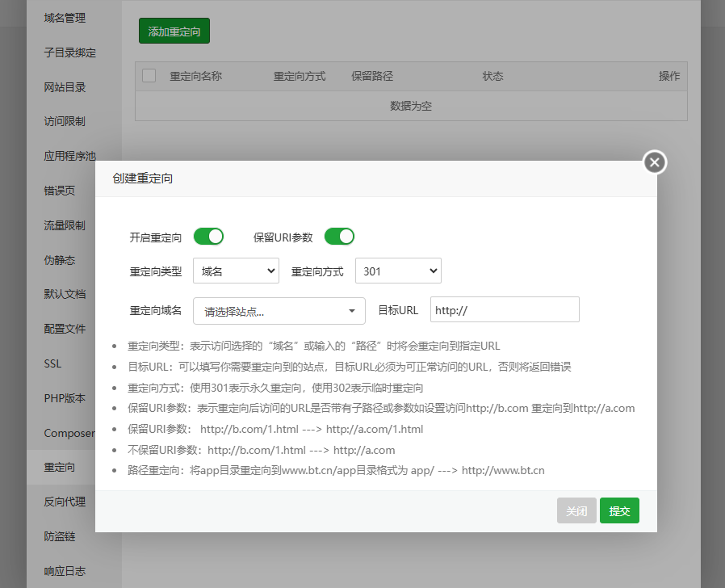This screenshot has width=725, height=588.
Task: Click the hint line starting 重定向类型：表示访问
Action: [x=313, y=346]
